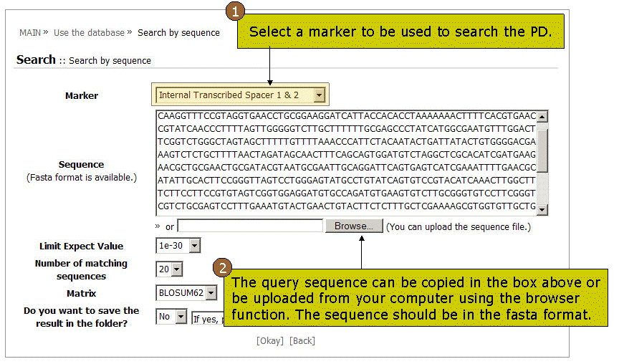This screenshot has height=364, width=619.
Task: Go to MAIN in the breadcrumb
Action: (x=30, y=33)
